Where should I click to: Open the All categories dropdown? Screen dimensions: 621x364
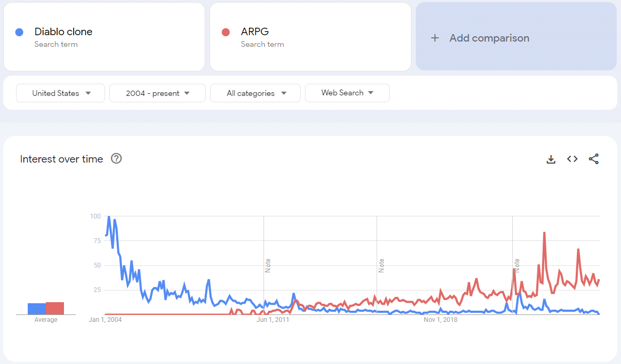coord(255,93)
